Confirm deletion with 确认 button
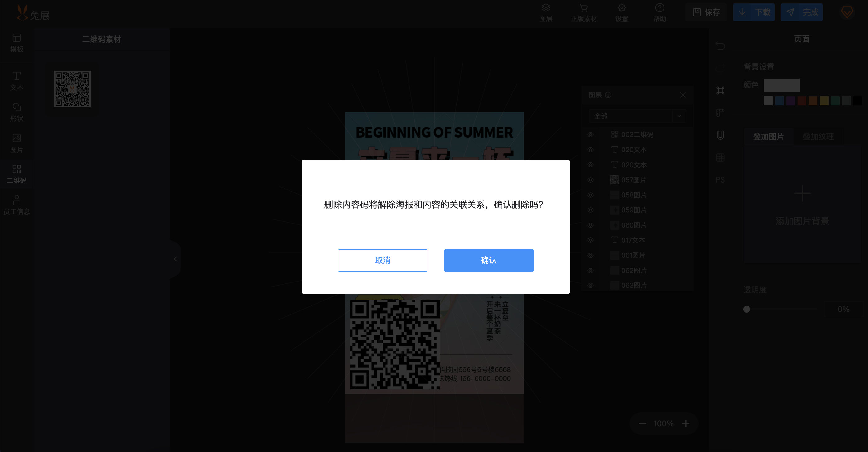The height and width of the screenshot is (452, 868). [x=489, y=260]
